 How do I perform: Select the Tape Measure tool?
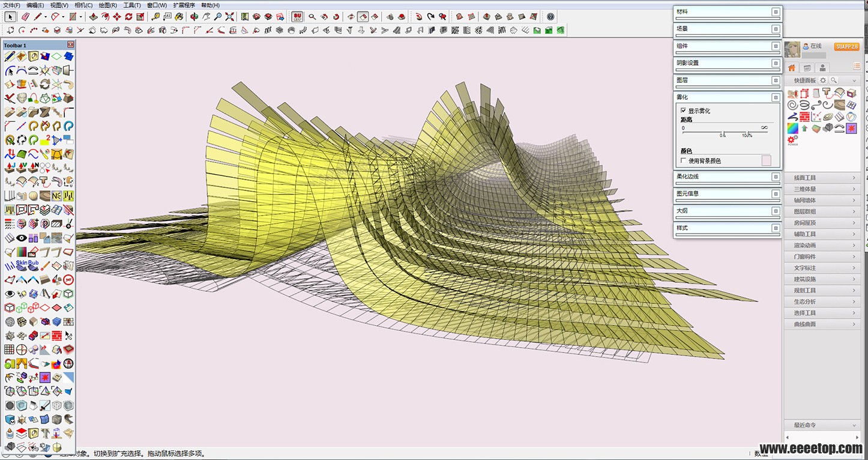point(155,17)
